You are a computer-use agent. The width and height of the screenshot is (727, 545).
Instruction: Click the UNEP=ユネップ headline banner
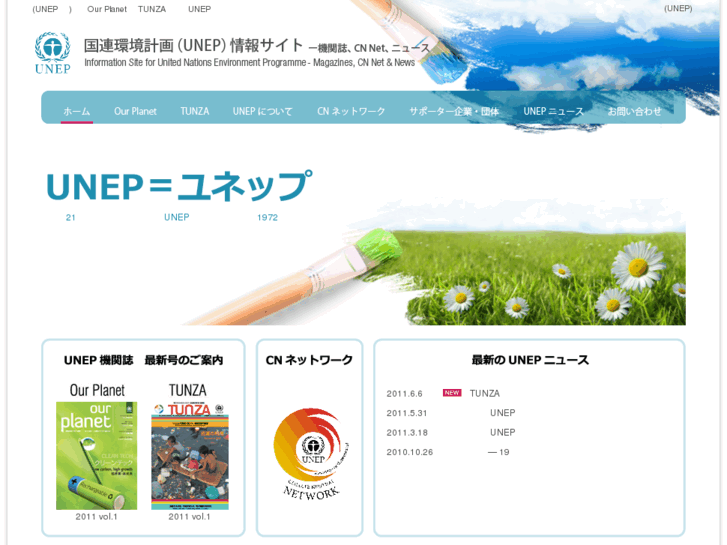click(x=179, y=186)
